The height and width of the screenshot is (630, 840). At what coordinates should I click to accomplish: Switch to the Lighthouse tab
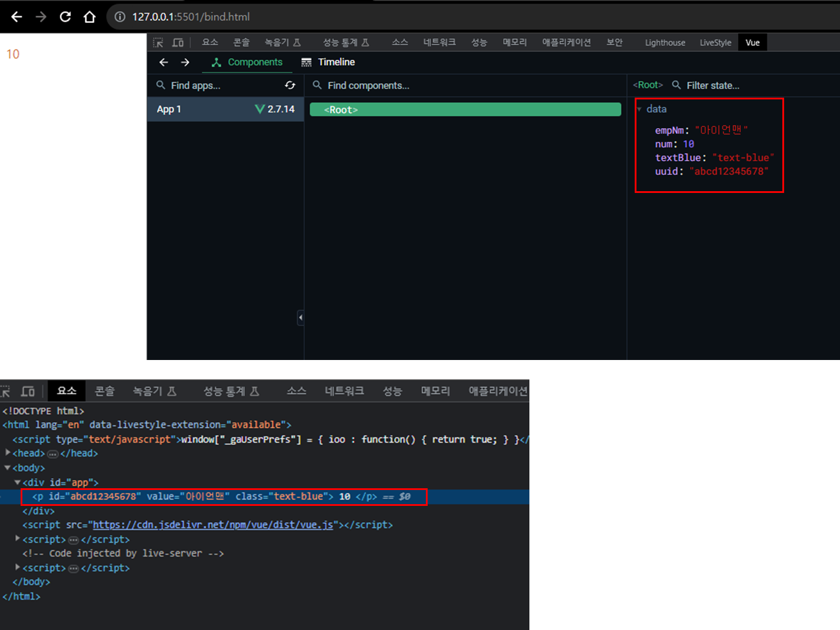click(x=665, y=42)
